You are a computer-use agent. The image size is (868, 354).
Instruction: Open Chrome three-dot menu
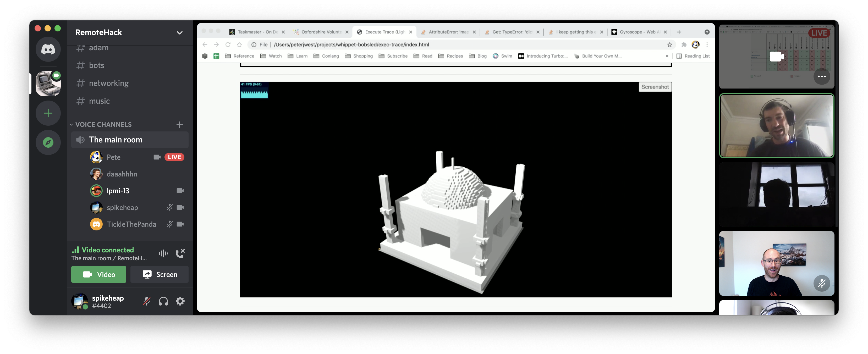pyautogui.click(x=707, y=45)
